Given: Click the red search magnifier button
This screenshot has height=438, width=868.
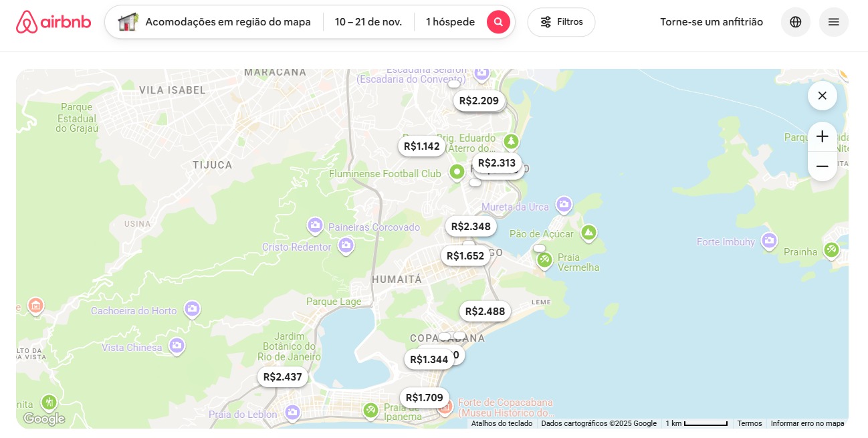Looking at the screenshot, I should pyautogui.click(x=498, y=22).
